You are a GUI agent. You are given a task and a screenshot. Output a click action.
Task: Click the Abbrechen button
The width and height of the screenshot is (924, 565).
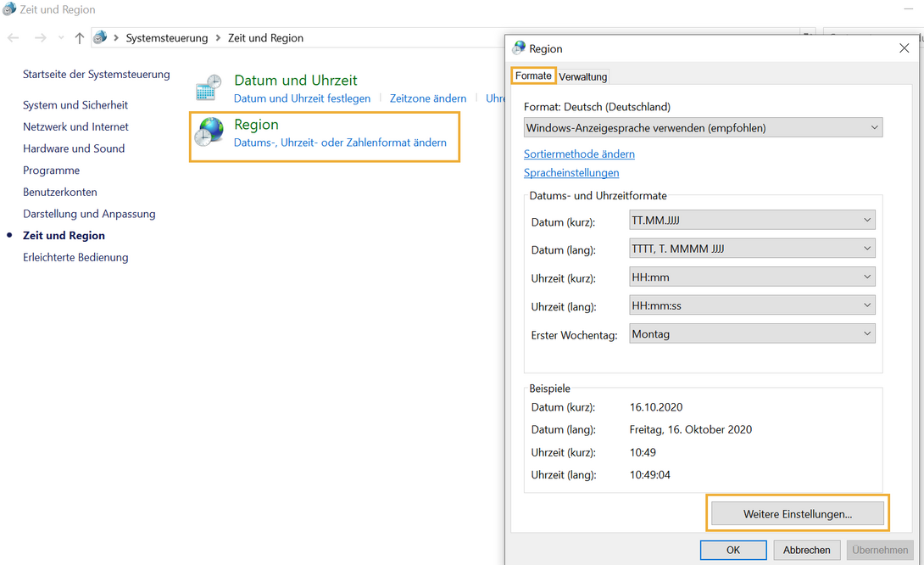pyautogui.click(x=806, y=550)
